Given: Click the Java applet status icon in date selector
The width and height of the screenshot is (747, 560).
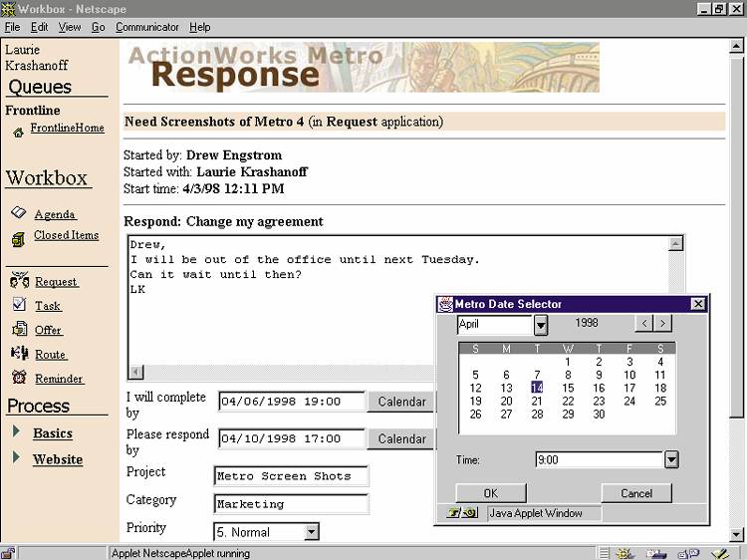Looking at the screenshot, I should coord(462,513).
